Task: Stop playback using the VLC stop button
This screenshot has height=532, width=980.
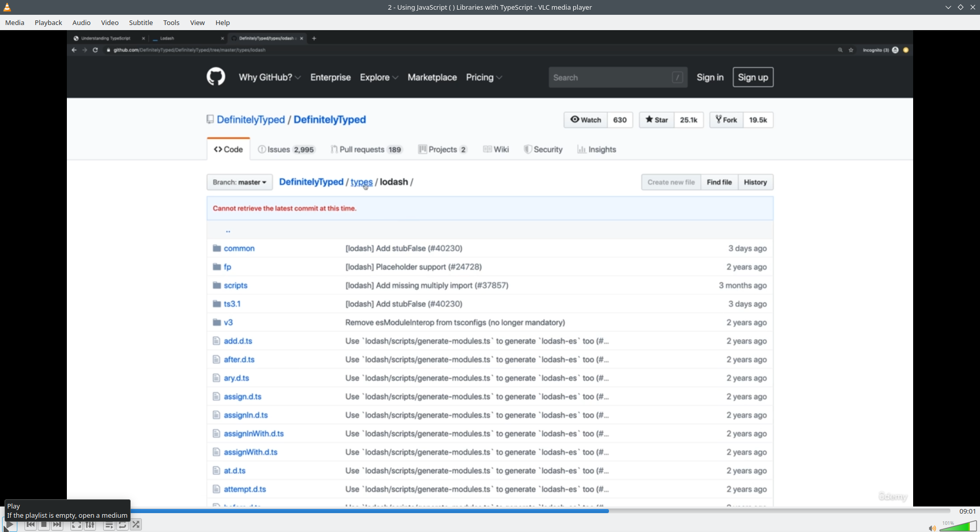Action: click(44, 525)
